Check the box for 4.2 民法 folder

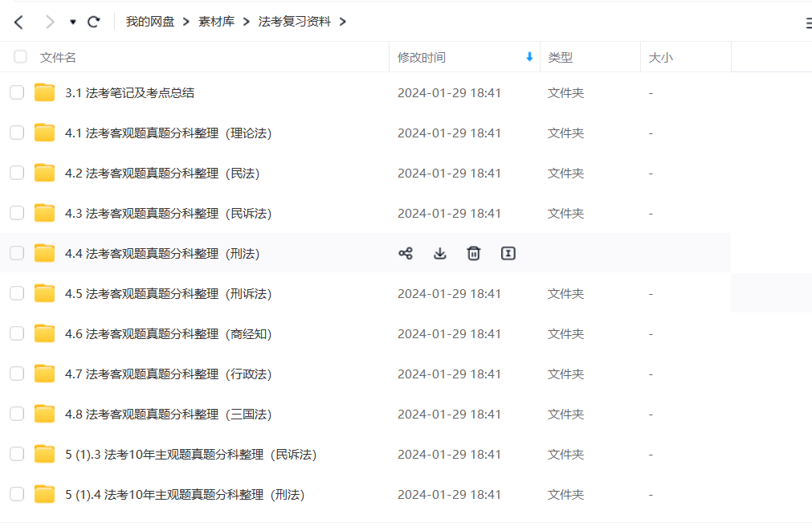pos(17,174)
